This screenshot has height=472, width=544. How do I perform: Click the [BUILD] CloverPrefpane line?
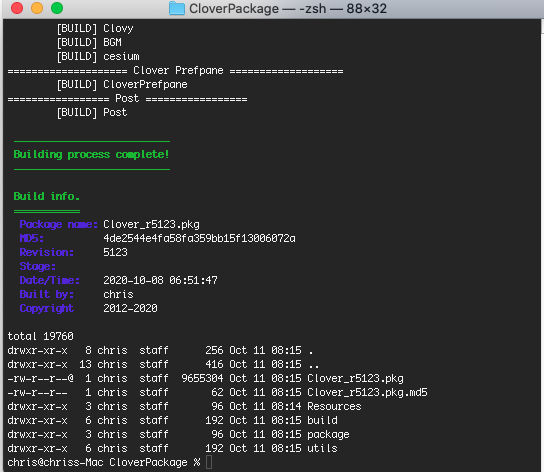(122, 84)
